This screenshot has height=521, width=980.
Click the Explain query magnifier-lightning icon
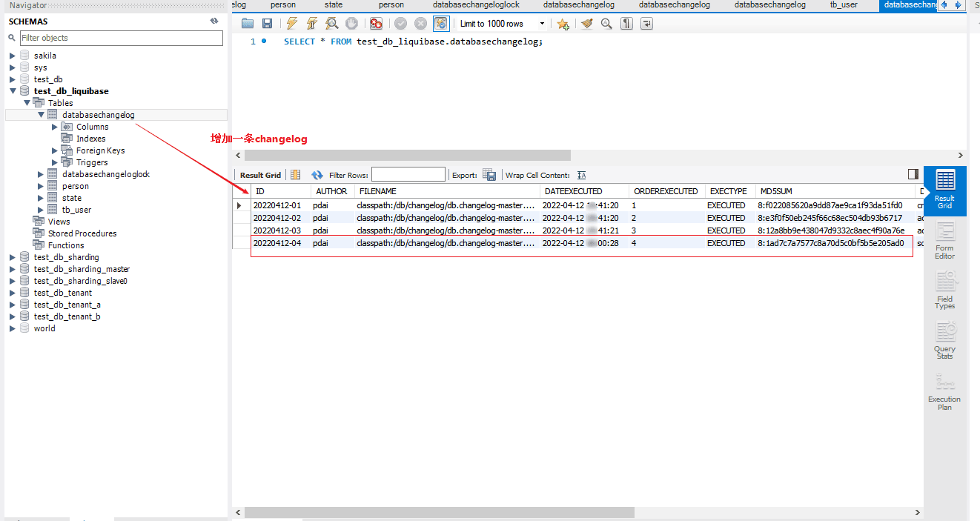pos(331,24)
